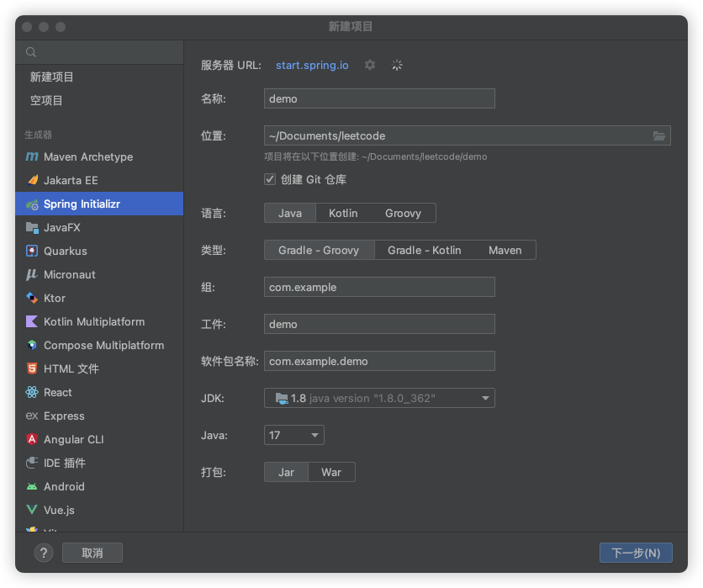Click the Maven Archetype generator icon
This screenshot has width=703, height=588.
(32, 156)
